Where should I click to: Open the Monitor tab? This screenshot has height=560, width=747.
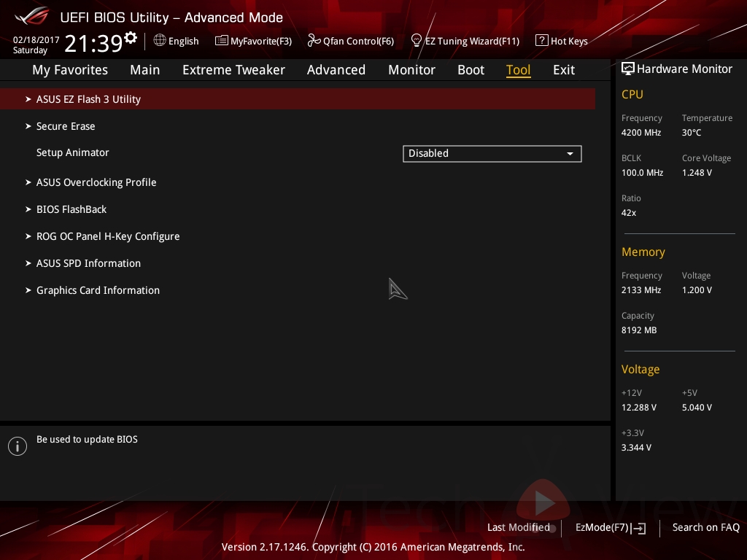tap(411, 70)
